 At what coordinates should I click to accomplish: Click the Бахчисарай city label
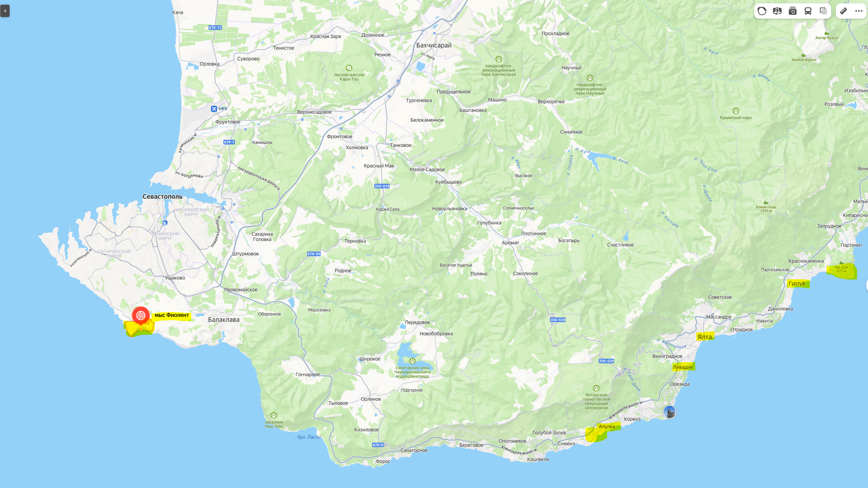[x=434, y=45]
